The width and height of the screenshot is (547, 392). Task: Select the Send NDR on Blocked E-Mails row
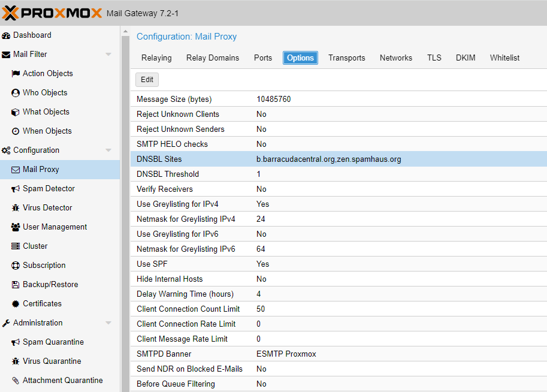pos(339,369)
